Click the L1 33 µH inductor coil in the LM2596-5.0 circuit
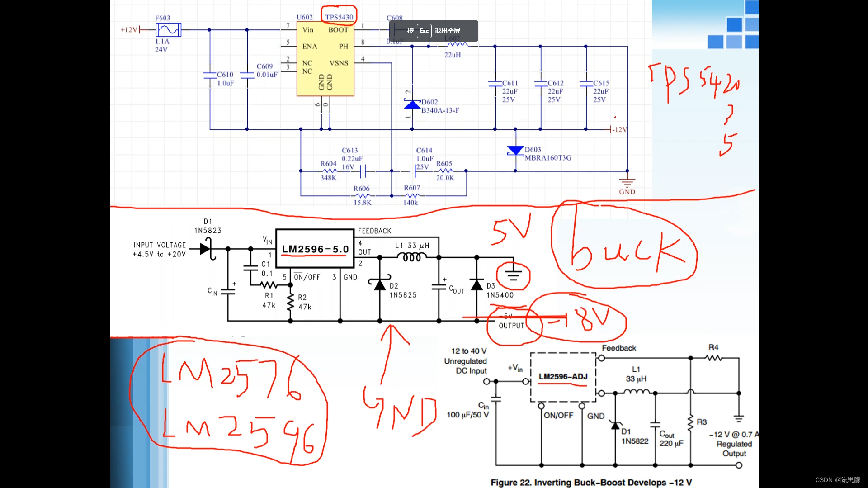The image size is (868, 488). pos(412,257)
